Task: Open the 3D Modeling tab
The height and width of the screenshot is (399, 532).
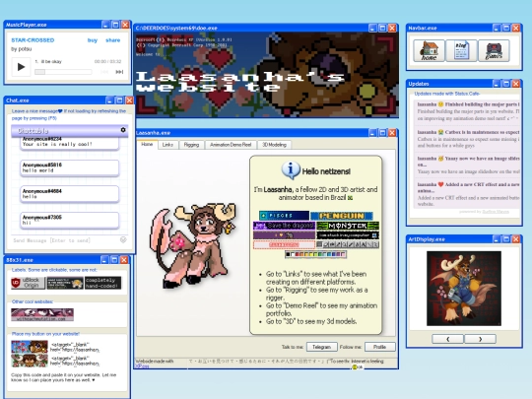Action: (274, 145)
